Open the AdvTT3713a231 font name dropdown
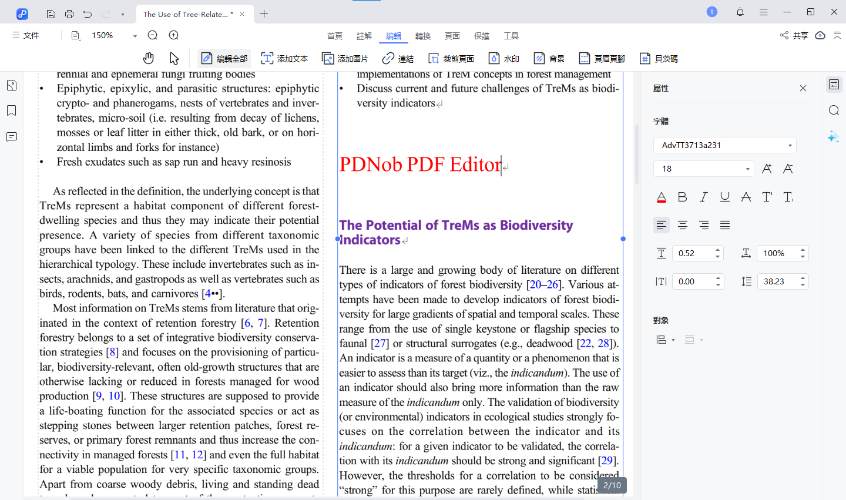 tap(724, 145)
